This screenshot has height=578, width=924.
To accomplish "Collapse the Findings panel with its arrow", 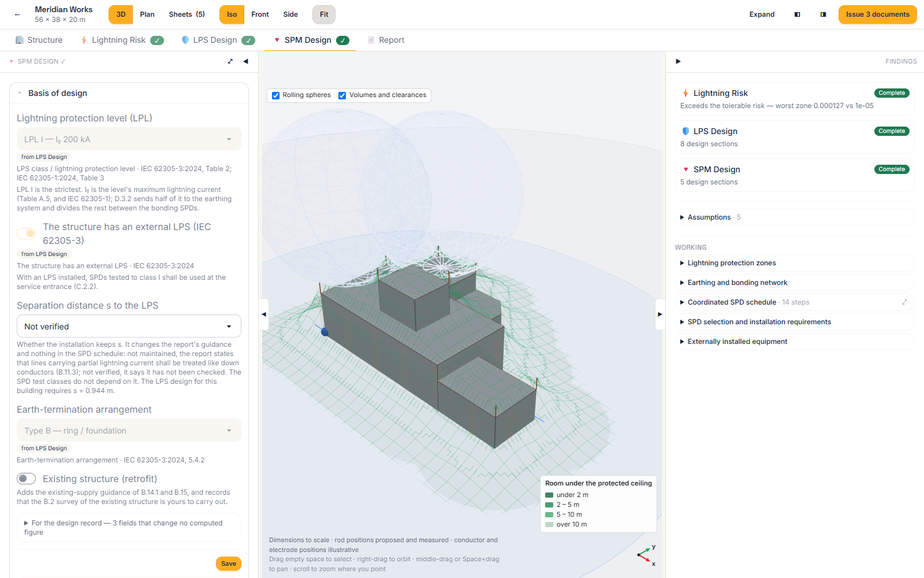I will coord(678,61).
